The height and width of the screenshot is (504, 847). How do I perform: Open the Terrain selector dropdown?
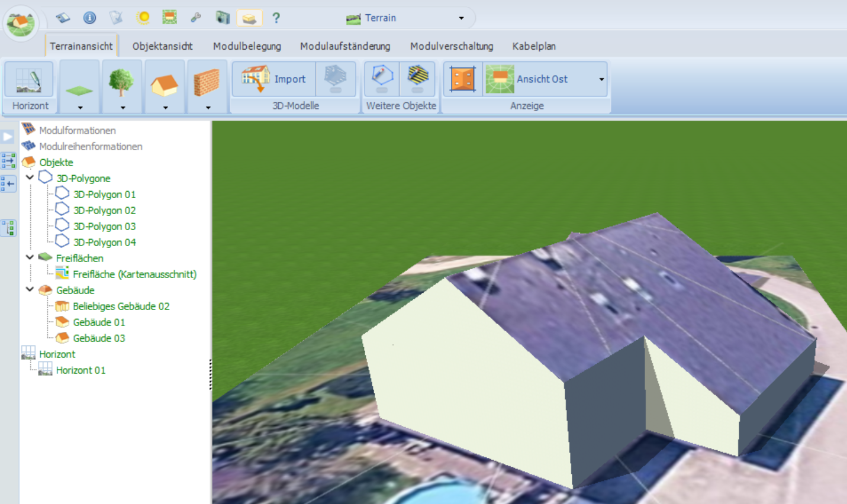[x=461, y=18]
